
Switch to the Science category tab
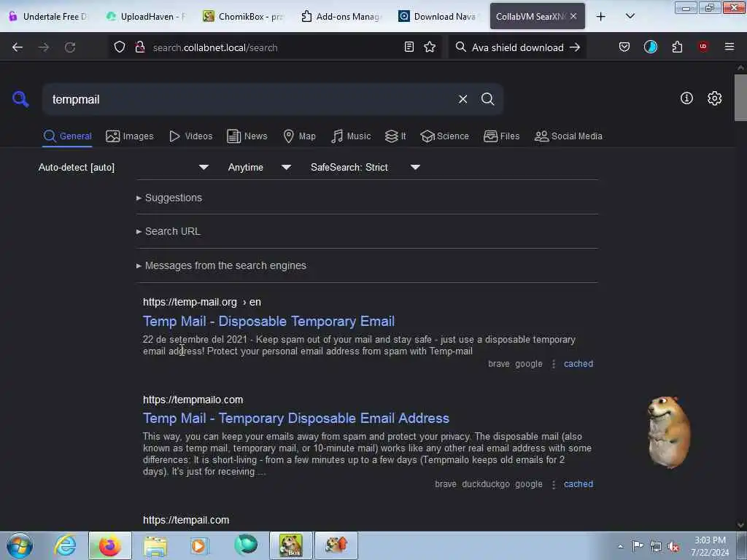click(x=444, y=136)
